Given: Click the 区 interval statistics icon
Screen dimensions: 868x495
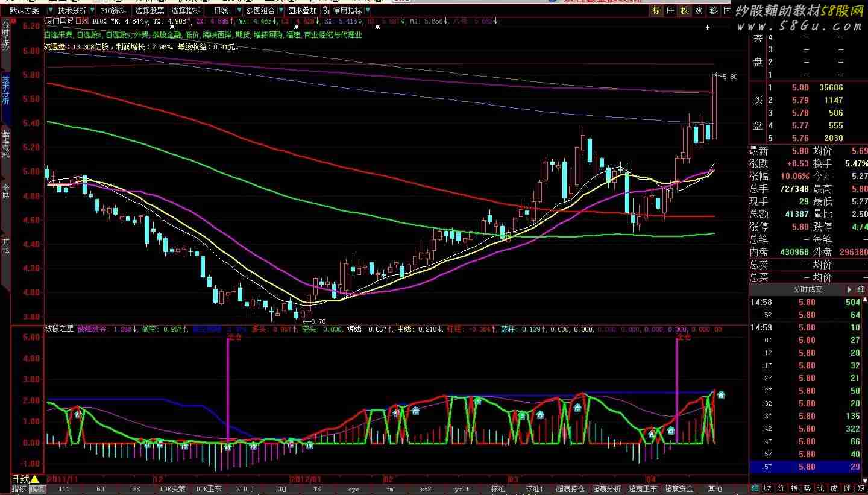Looking at the screenshot, I should [726, 11].
